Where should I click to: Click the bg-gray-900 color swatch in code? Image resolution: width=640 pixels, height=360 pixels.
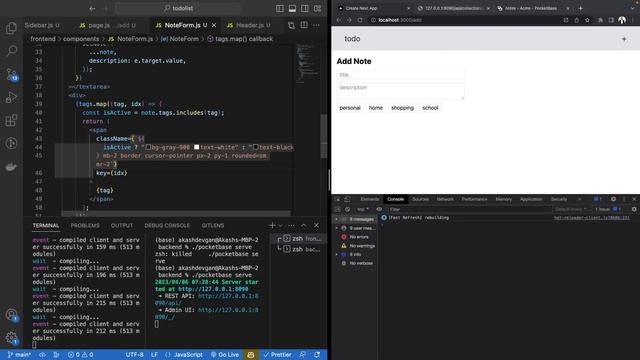pos(148,147)
